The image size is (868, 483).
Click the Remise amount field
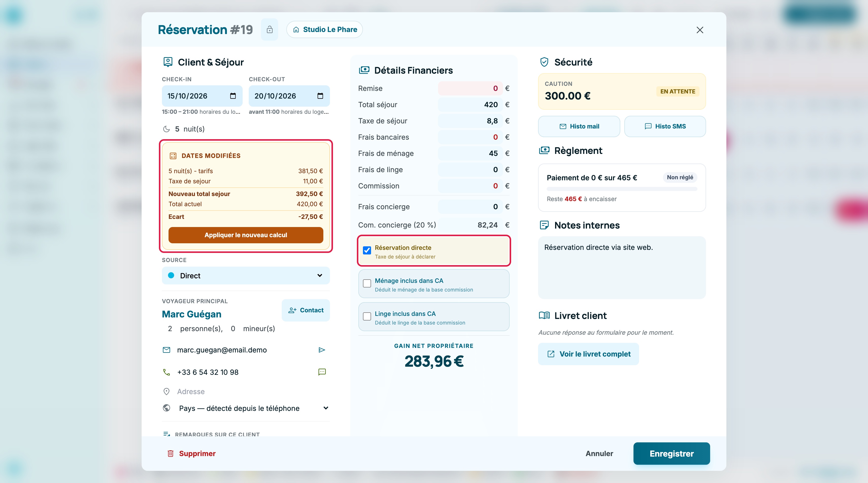coord(470,88)
